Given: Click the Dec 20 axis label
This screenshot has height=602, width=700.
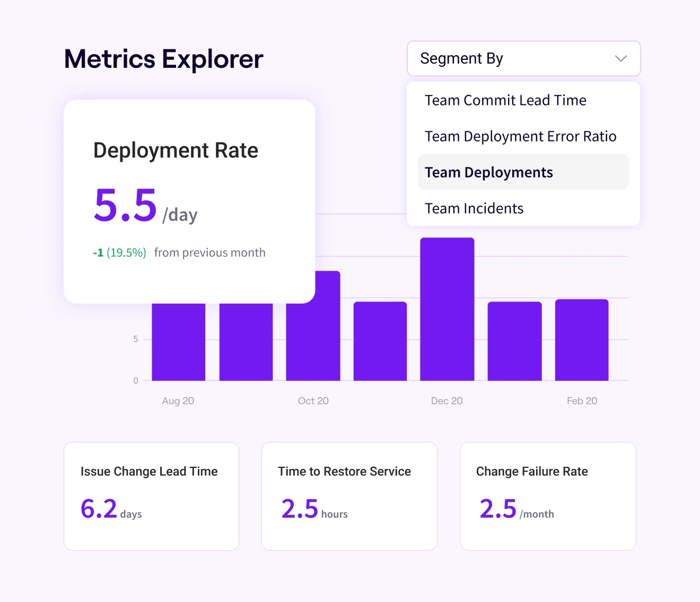Looking at the screenshot, I should [x=447, y=401].
